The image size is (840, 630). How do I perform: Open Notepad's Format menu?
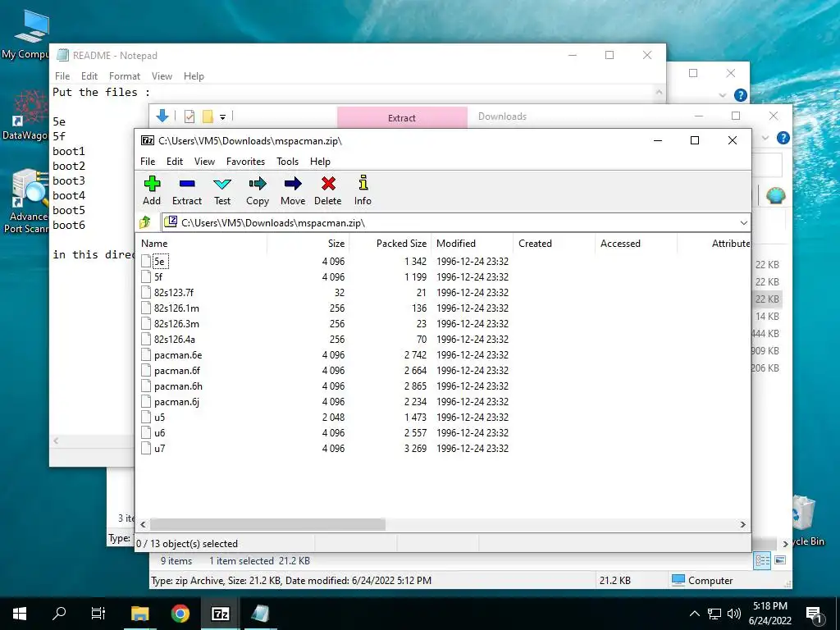click(x=125, y=76)
